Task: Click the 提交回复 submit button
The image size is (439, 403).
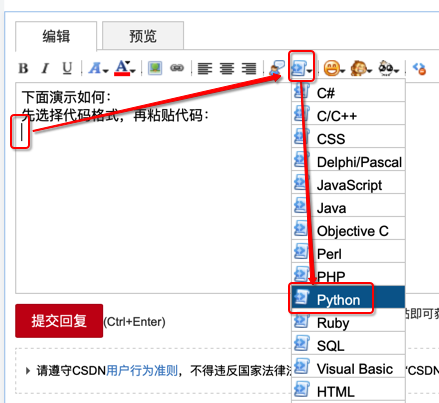Action: pos(59,321)
